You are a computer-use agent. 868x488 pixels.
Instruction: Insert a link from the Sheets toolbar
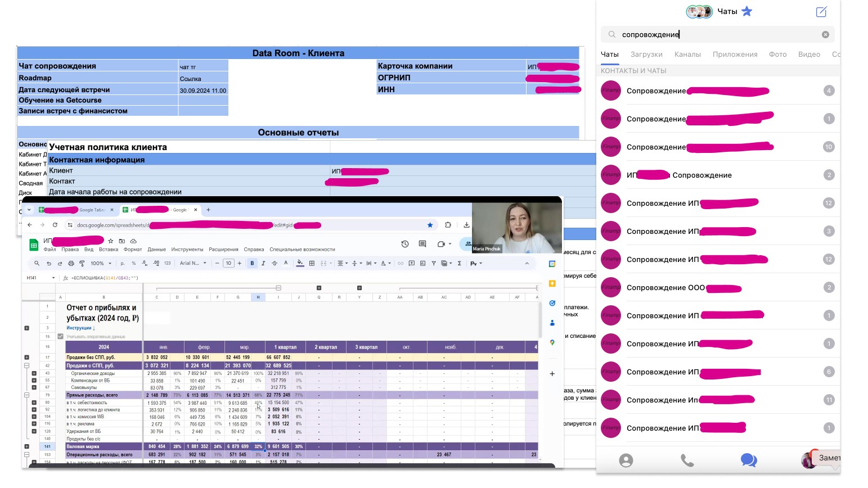click(401, 263)
